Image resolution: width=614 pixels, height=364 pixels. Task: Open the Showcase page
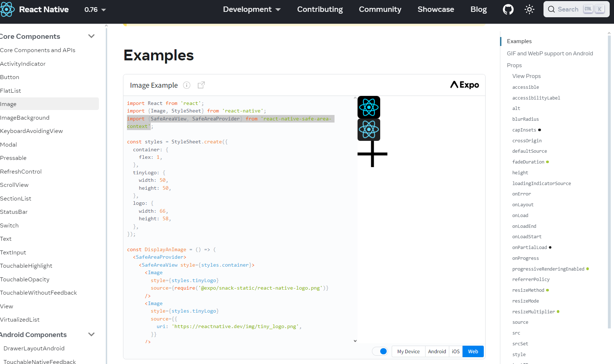tap(436, 9)
